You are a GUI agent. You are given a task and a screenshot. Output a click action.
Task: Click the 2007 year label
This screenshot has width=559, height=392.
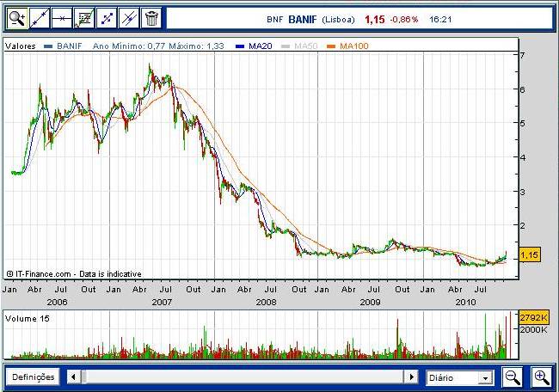pos(162,303)
